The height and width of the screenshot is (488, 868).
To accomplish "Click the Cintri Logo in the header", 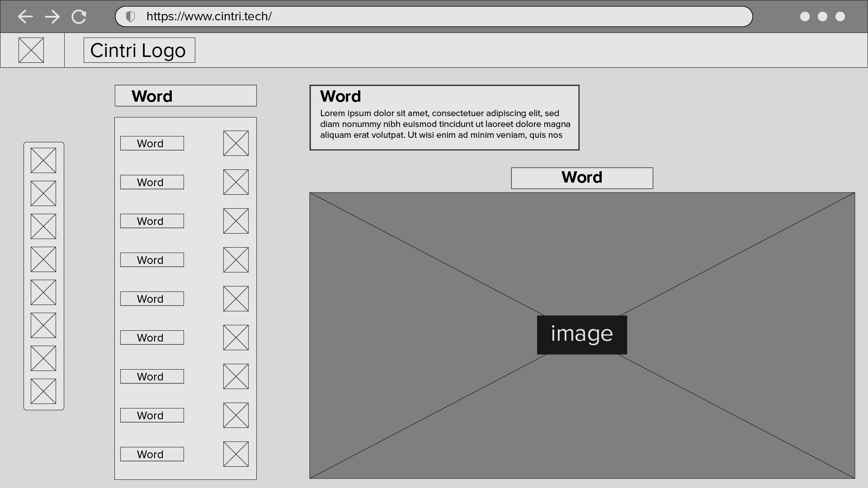I will click(x=139, y=50).
